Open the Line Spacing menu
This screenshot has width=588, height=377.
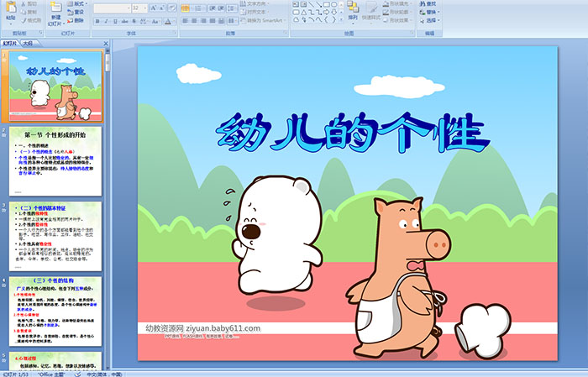point(232,8)
